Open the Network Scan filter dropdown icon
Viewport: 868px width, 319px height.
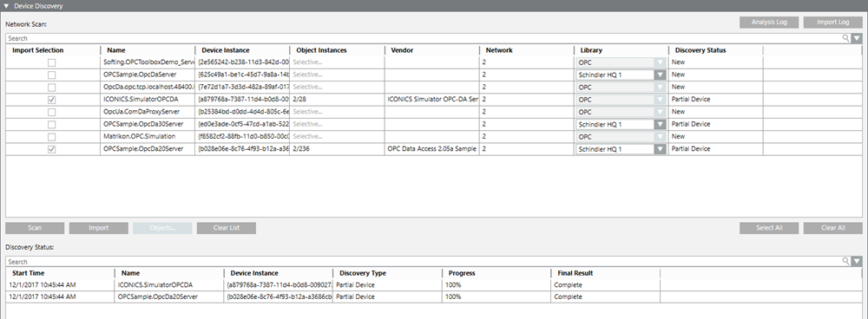pyautogui.click(x=857, y=38)
